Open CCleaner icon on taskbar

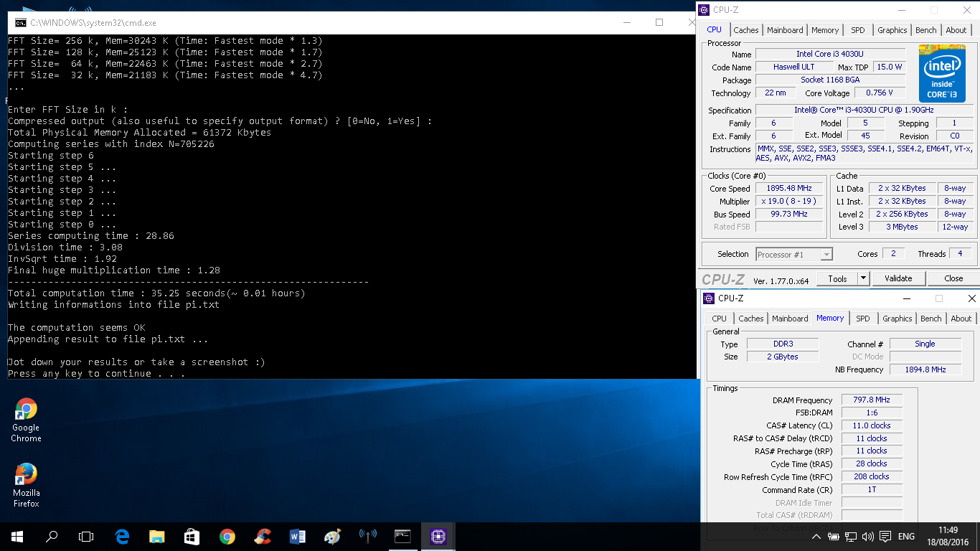click(x=262, y=536)
